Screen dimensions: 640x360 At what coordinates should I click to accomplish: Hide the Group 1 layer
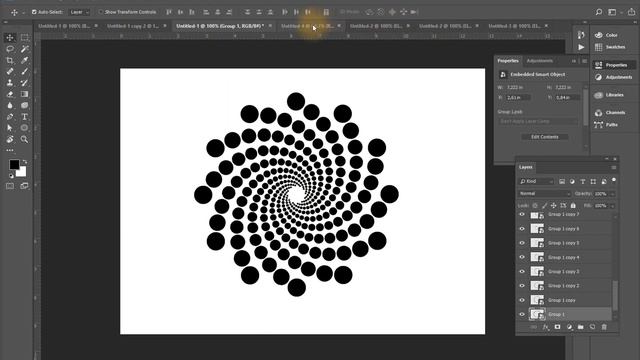[x=522, y=314]
